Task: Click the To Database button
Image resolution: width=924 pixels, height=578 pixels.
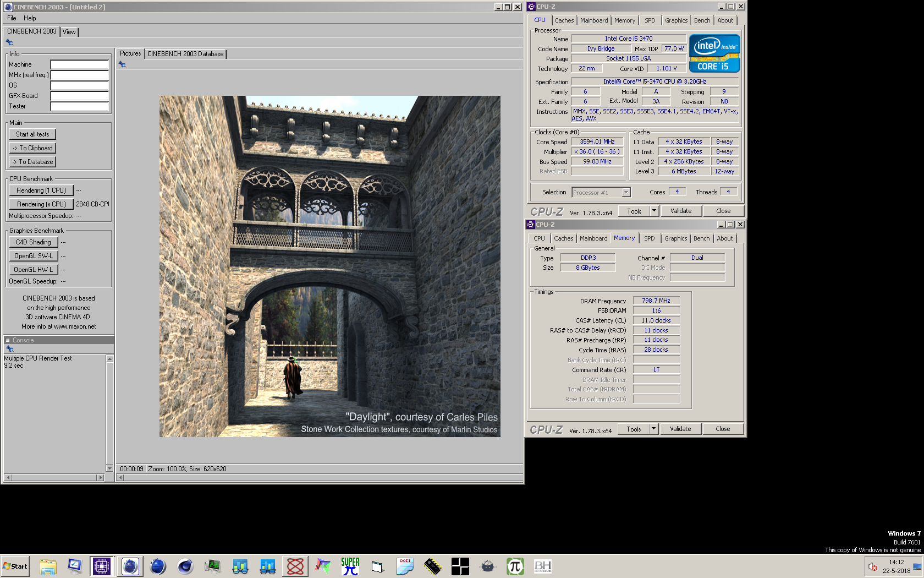Action: (x=33, y=162)
